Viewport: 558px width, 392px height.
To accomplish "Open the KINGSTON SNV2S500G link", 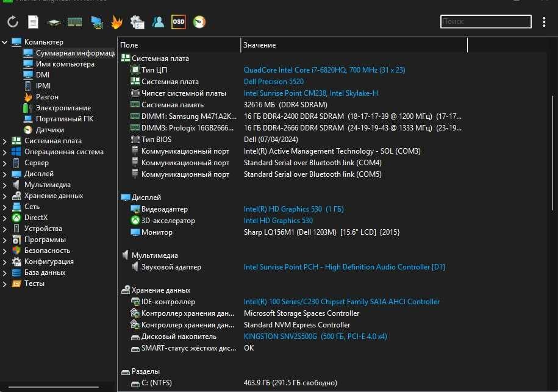I will click(315, 337).
